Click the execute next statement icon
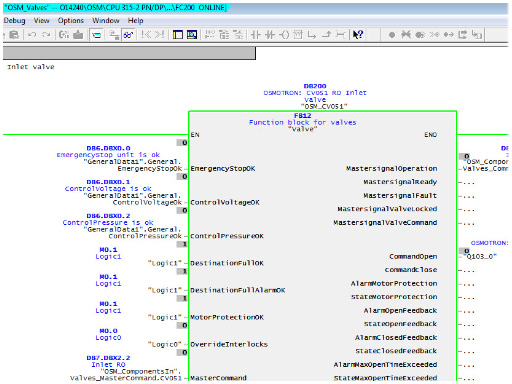 (x=463, y=35)
